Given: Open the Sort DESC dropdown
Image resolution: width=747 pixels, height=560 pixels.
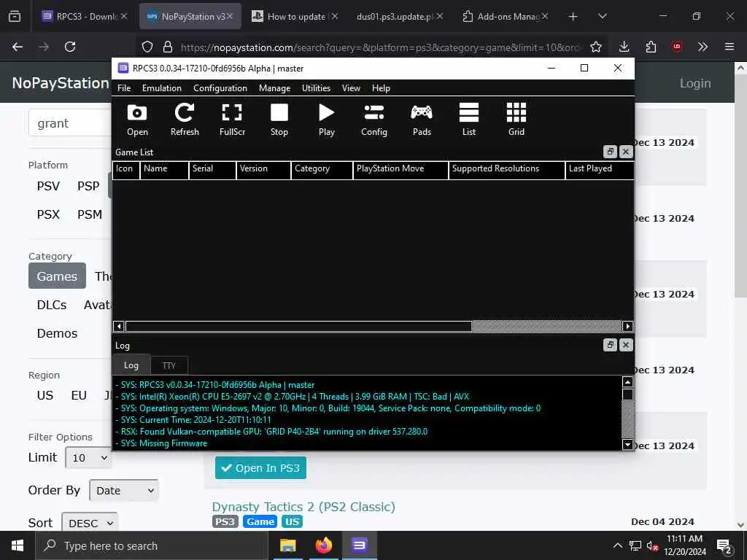Looking at the screenshot, I should point(90,523).
